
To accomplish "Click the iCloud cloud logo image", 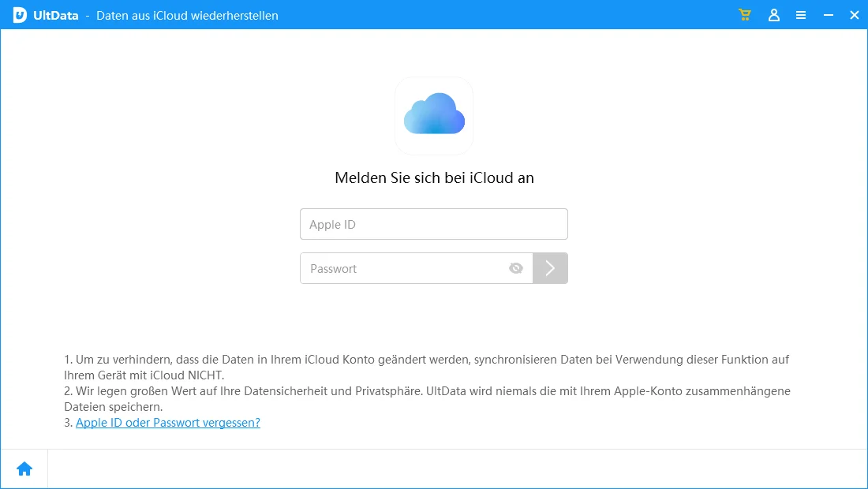I will coord(434,116).
